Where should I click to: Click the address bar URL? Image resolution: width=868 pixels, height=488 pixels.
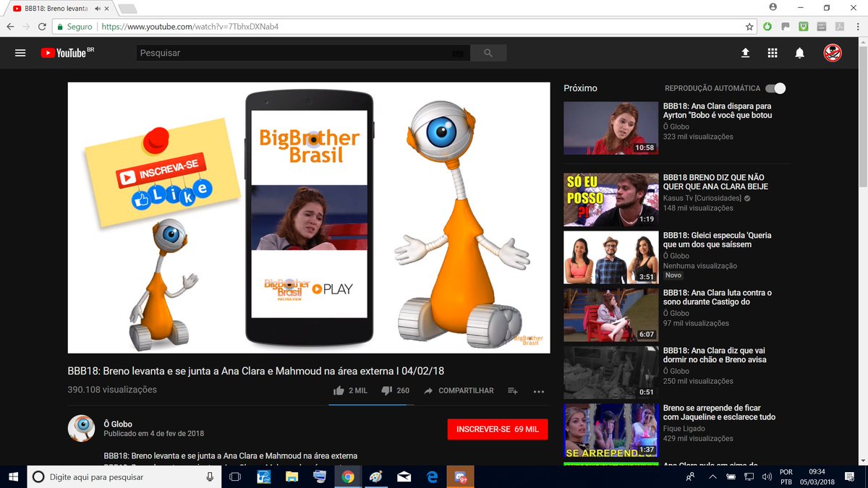pos(190,27)
